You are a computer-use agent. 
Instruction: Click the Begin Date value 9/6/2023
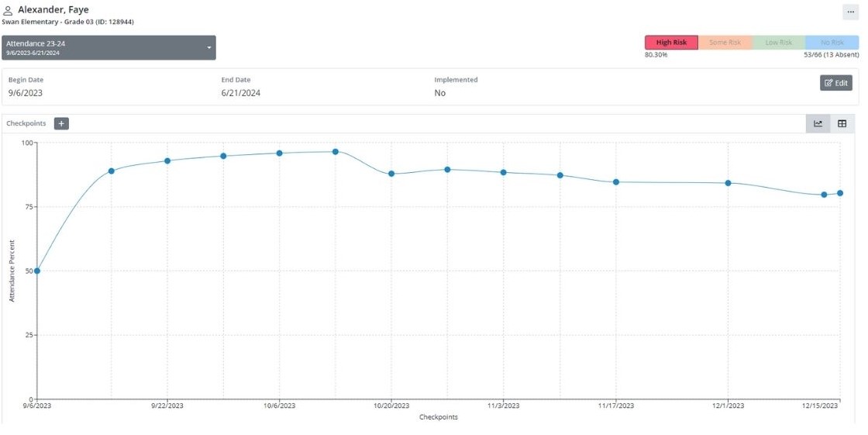(26, 93)
